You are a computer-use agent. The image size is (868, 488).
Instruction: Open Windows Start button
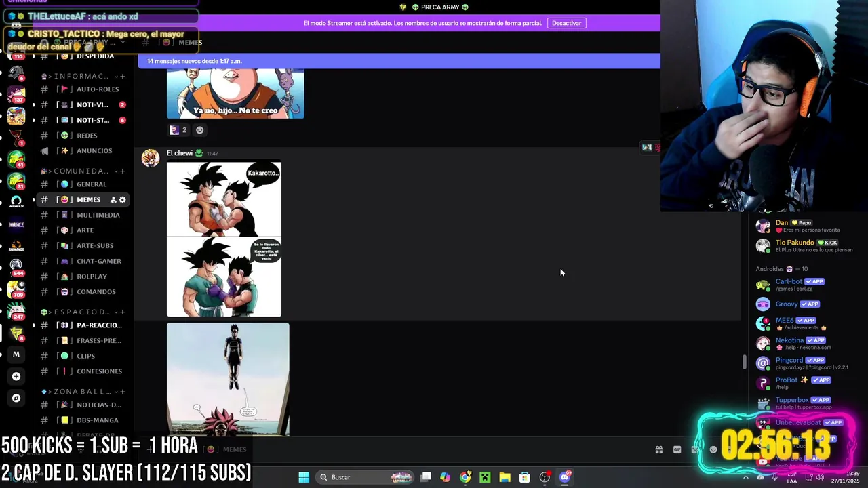coord(304,477)
